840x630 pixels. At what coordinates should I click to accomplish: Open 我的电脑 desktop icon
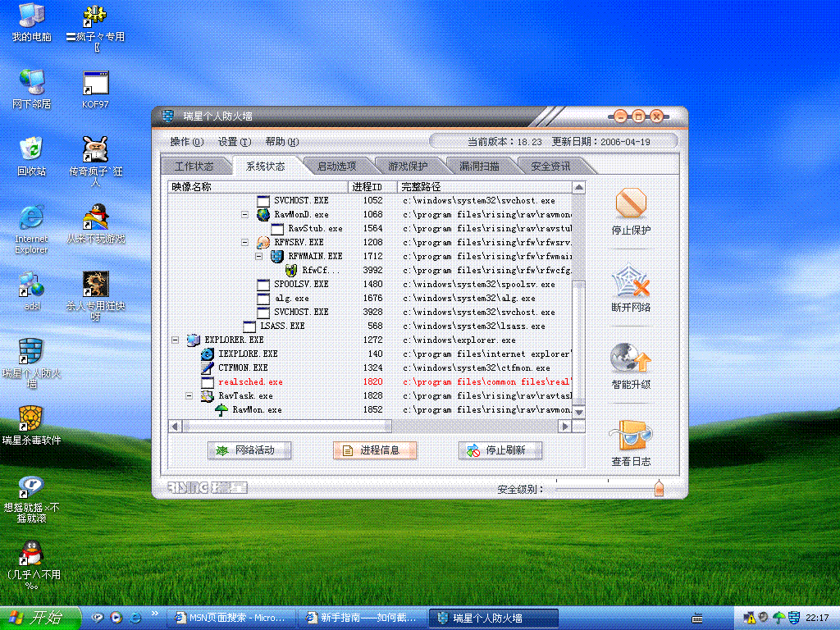coord(32,16)
